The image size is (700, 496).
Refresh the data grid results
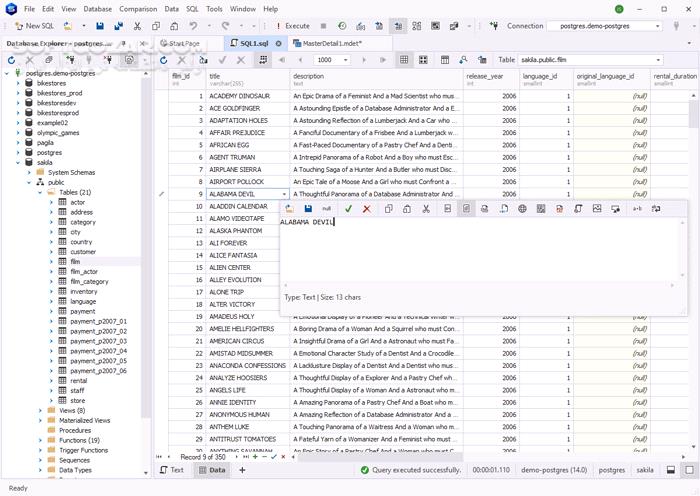164,60
